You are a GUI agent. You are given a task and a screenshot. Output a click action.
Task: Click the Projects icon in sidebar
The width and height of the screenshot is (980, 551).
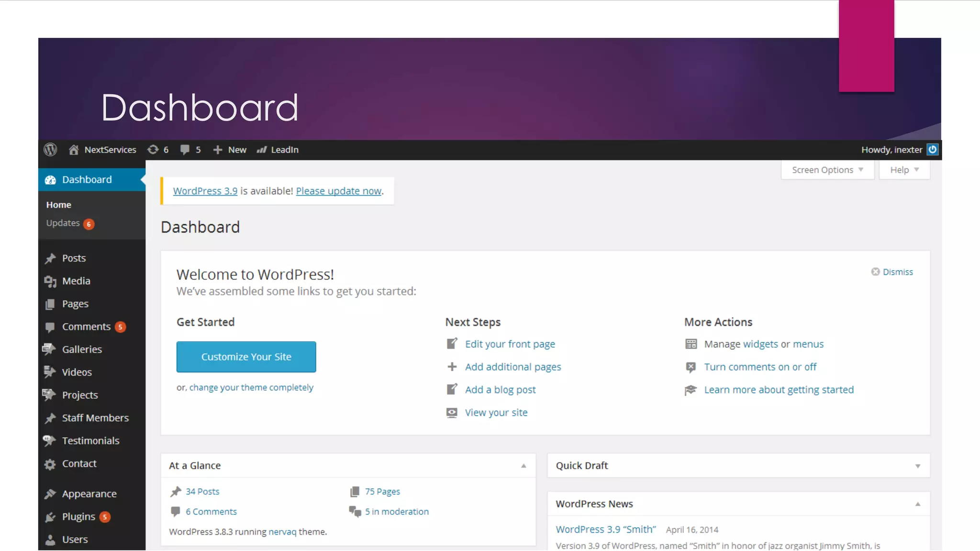tap(49, 395)
